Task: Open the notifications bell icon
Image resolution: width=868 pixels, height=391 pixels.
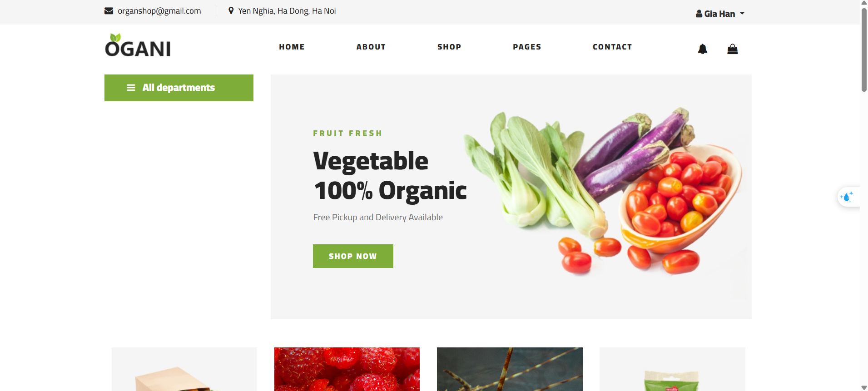Action: [703, 49]
